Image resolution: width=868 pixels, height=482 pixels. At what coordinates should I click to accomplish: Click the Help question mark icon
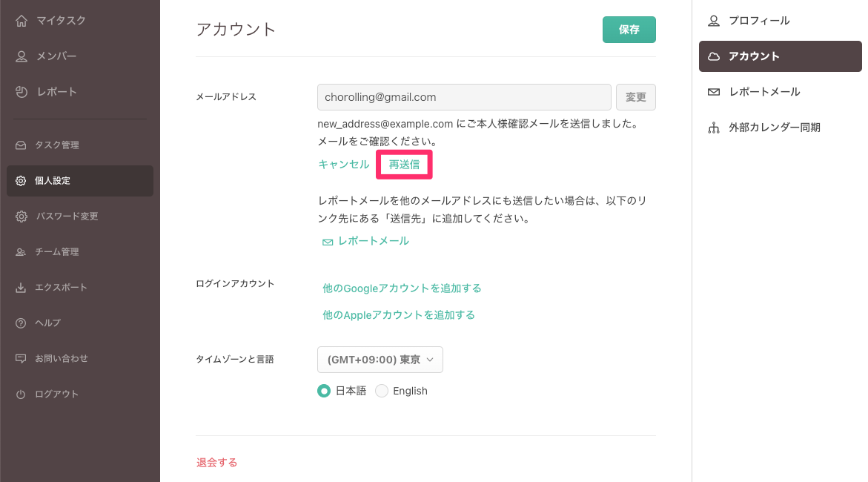tap(21, 323)
